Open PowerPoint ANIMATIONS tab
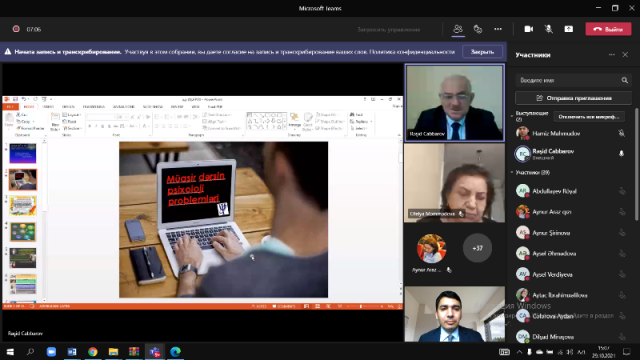 [124, 107]
